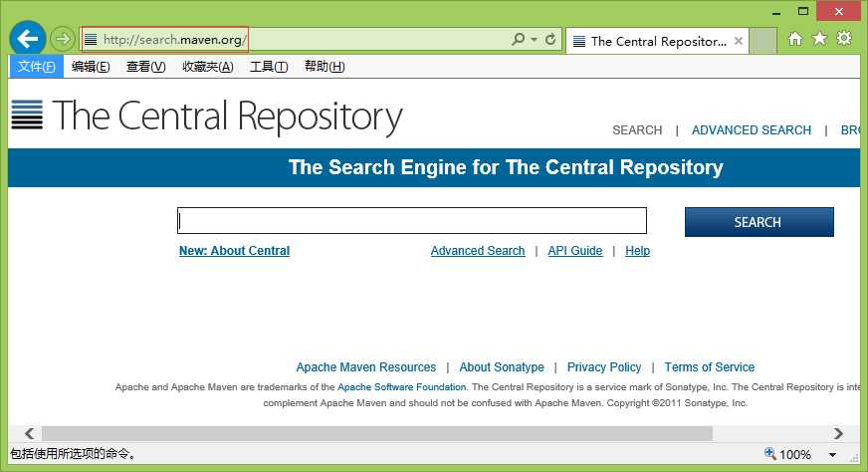The image size is (868, 472).
Task: Open the 收藏夹(A) menu
Action: click(207, 67)
